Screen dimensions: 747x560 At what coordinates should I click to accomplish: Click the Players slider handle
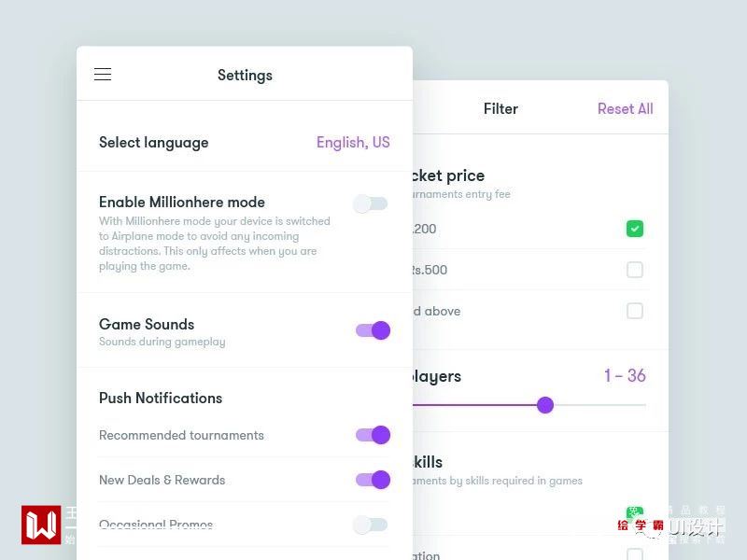point(545,405)
